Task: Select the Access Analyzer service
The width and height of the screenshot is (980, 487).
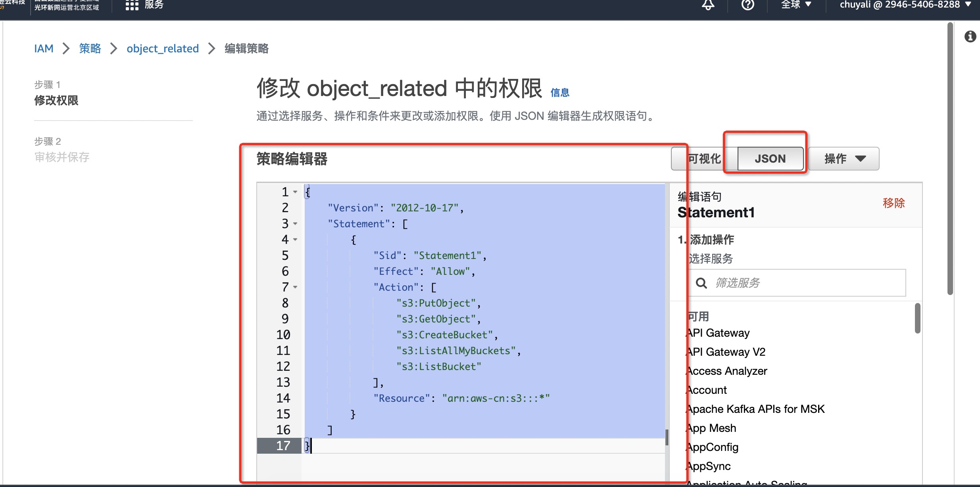Action: click(x=727, y=371)
